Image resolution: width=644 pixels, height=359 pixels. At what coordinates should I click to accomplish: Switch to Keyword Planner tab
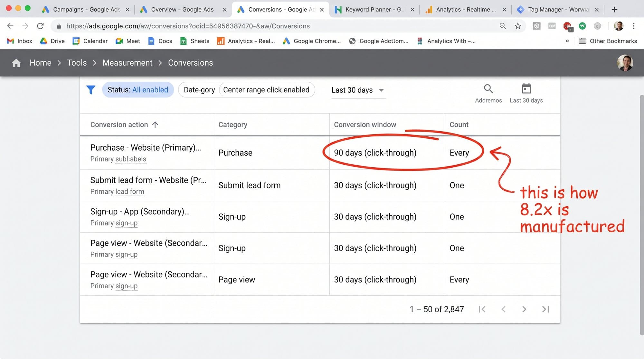373,9
